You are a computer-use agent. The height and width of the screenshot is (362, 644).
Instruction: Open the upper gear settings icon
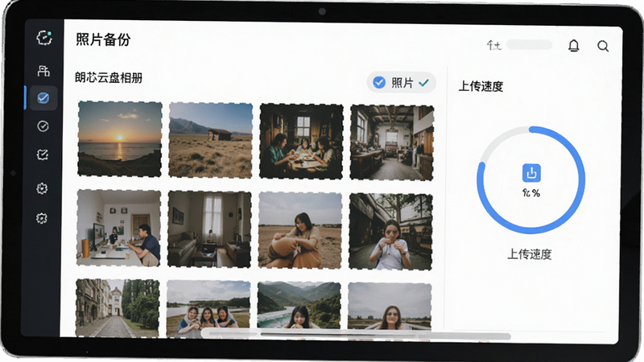tap(42, 188)
